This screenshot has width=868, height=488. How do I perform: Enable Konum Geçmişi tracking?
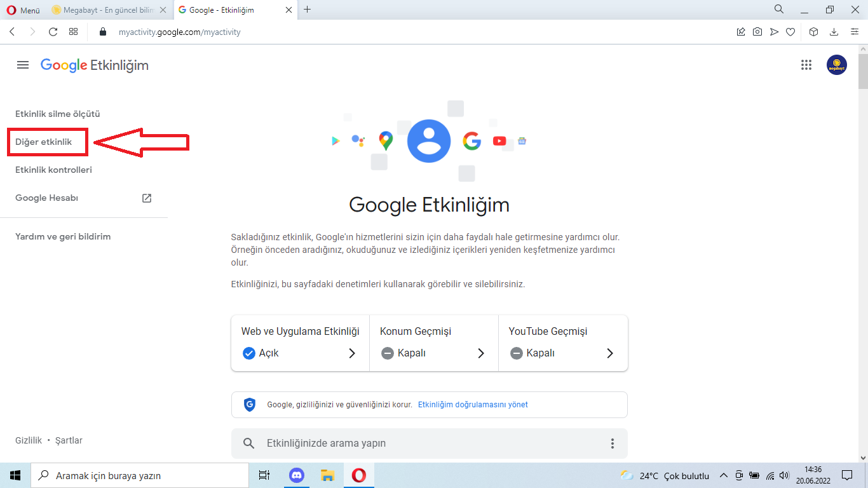point(388,353)
